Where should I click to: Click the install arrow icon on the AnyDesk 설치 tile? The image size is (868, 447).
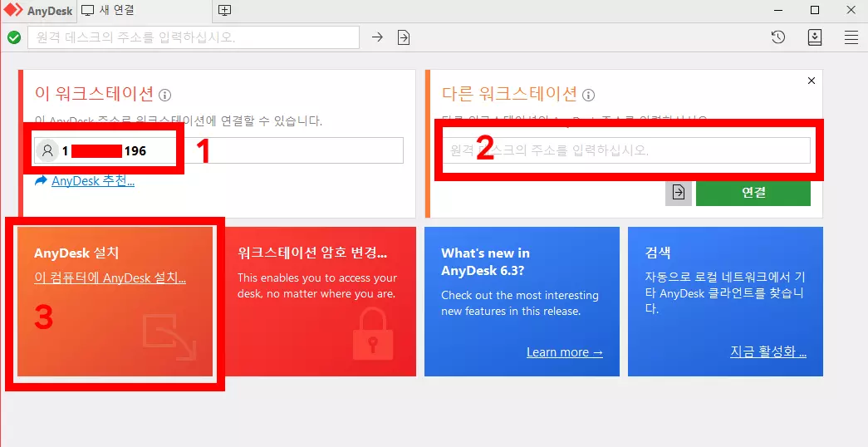169,336
